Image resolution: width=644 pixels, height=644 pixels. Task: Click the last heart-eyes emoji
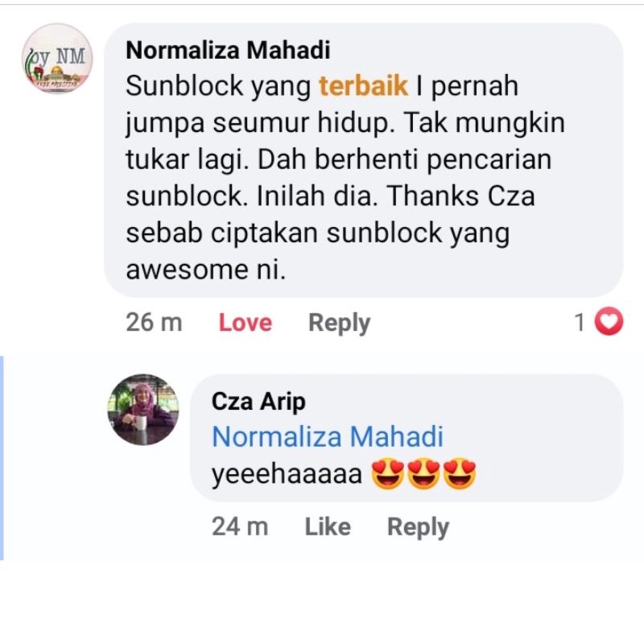click(460, 475)
